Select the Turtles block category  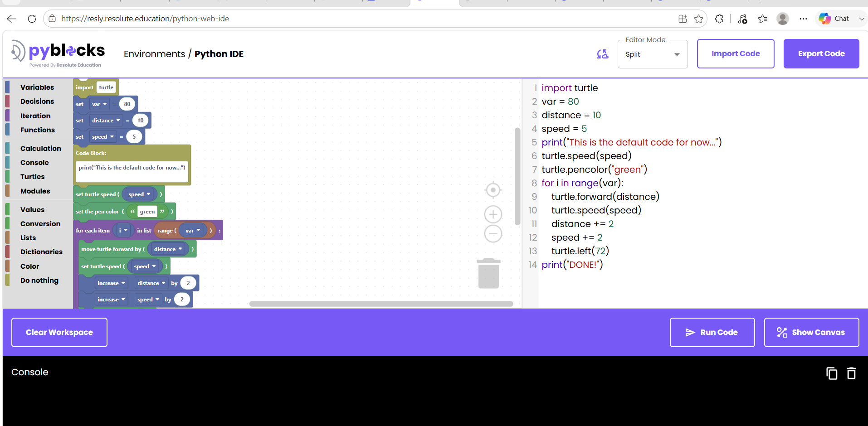click(x=32, y=177)
